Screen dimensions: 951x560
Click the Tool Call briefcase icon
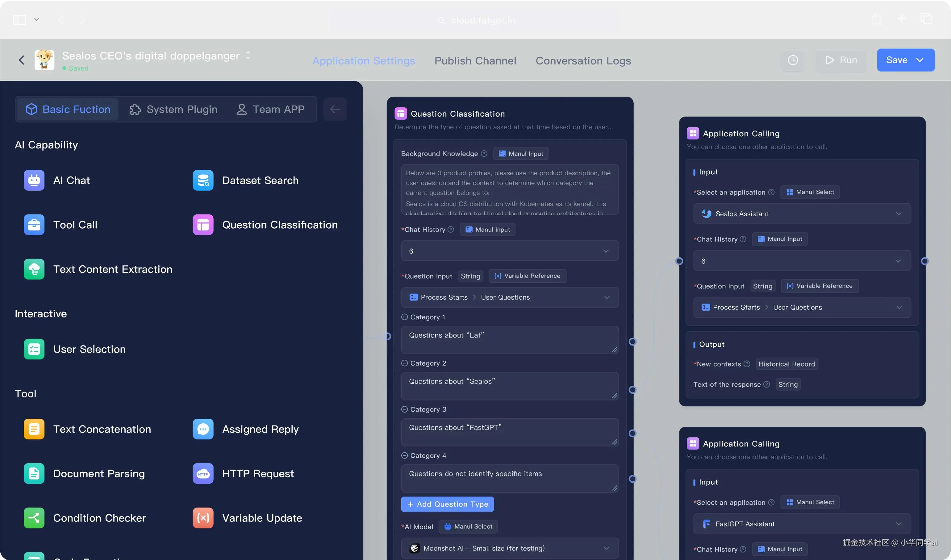(34, 225)
